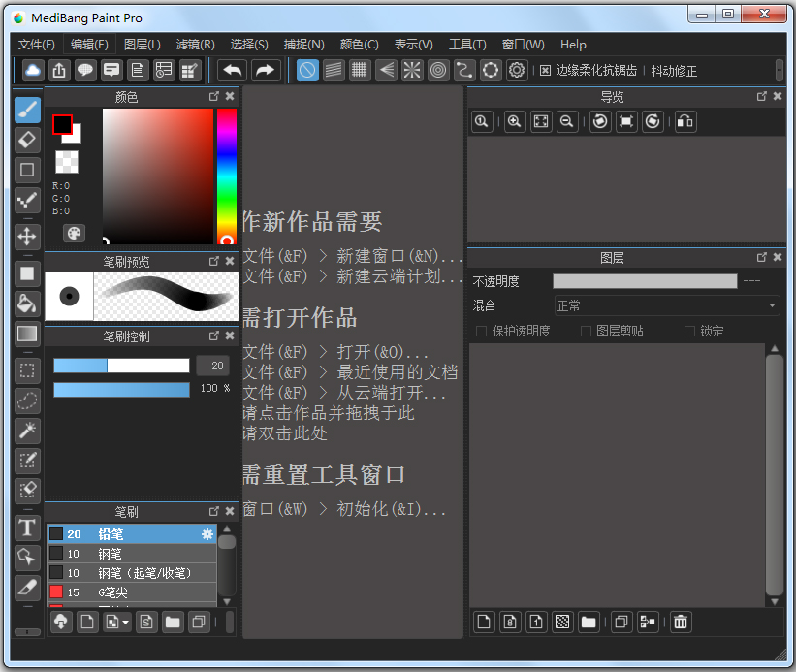The image size is (796, 672).
Task: Open the 滤镜(R) menu
Action: 195,45
